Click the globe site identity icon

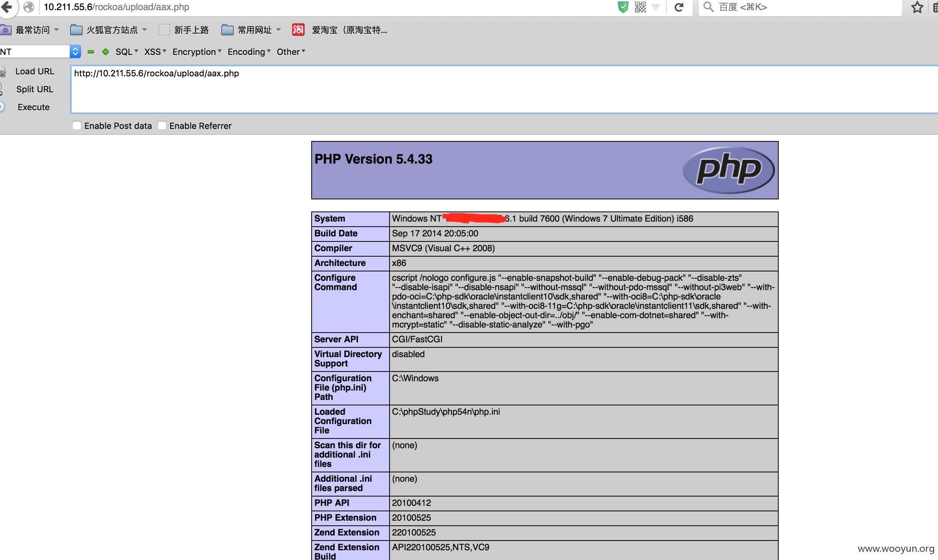(x=29, y=7)
